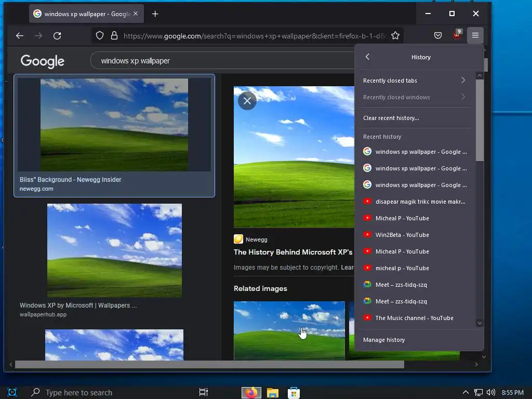532x399 pixels.
Task: Expand Recently closed windows
Action: pyautogui.click(x=414, y=97)
